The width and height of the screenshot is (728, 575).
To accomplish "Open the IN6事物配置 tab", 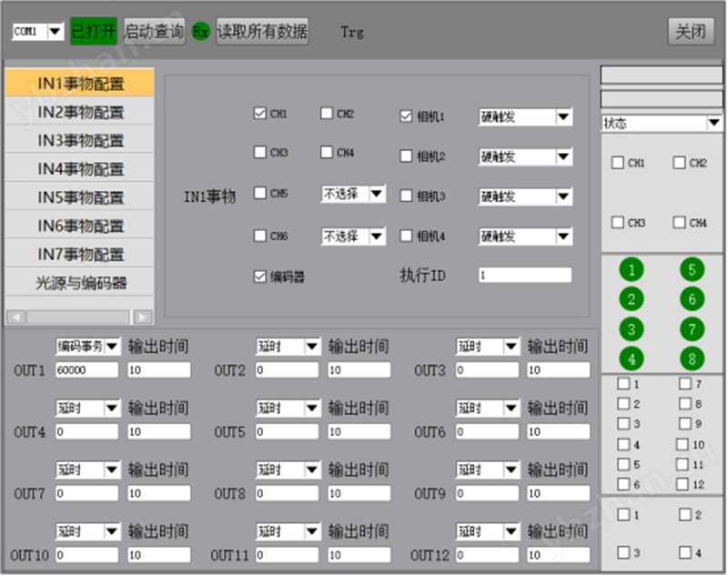I will [80, 226].
